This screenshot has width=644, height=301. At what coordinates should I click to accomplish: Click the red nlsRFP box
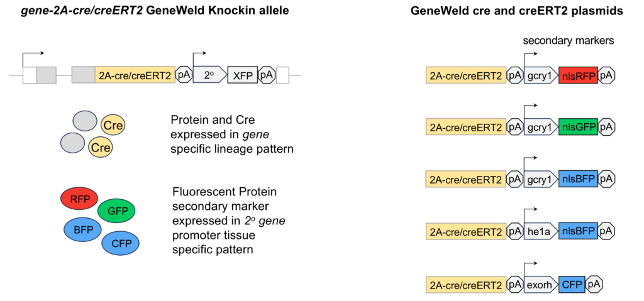[x=578, y=75]
